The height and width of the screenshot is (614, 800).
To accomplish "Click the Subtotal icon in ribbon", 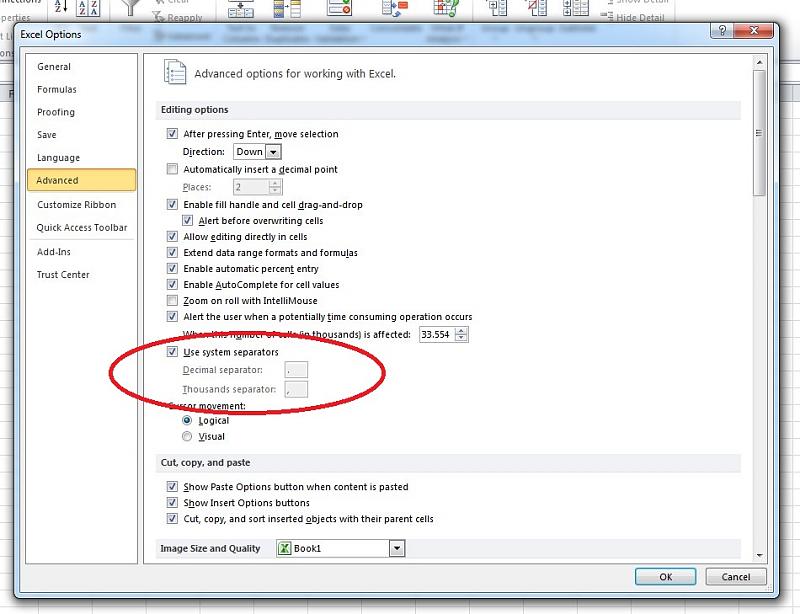I will pos(576,7).
